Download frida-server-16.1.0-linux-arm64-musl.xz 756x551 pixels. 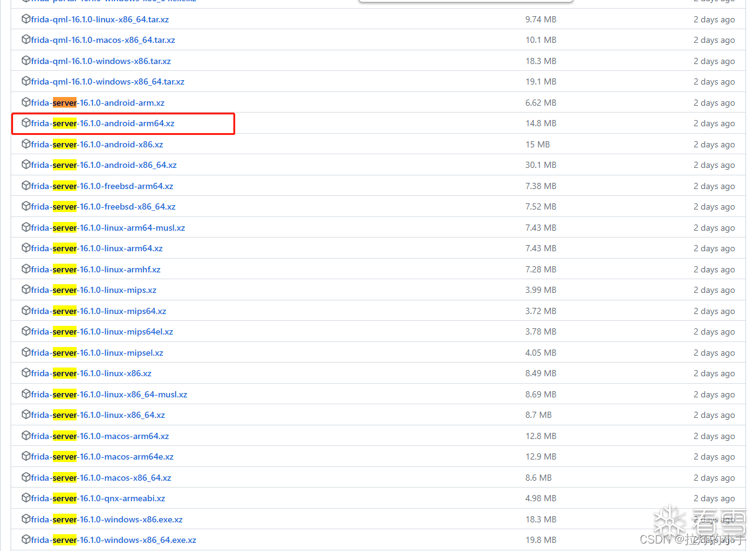[108, 228]
